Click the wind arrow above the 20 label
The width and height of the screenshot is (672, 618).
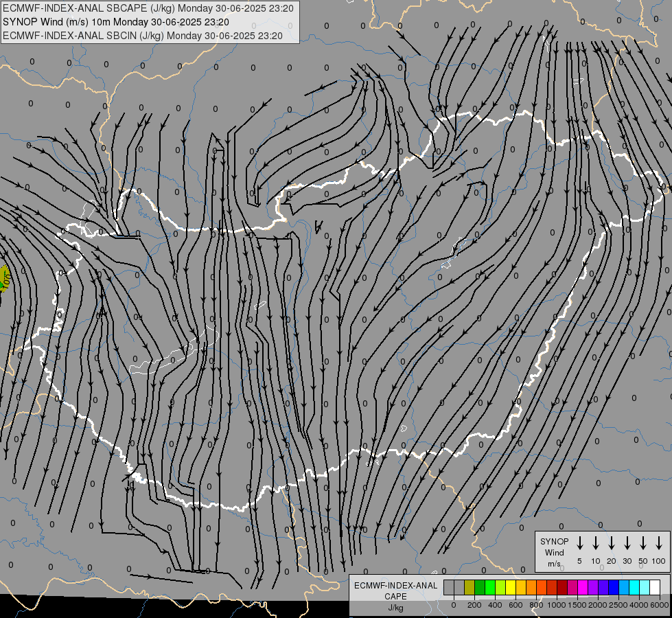(x=612, y=542)
